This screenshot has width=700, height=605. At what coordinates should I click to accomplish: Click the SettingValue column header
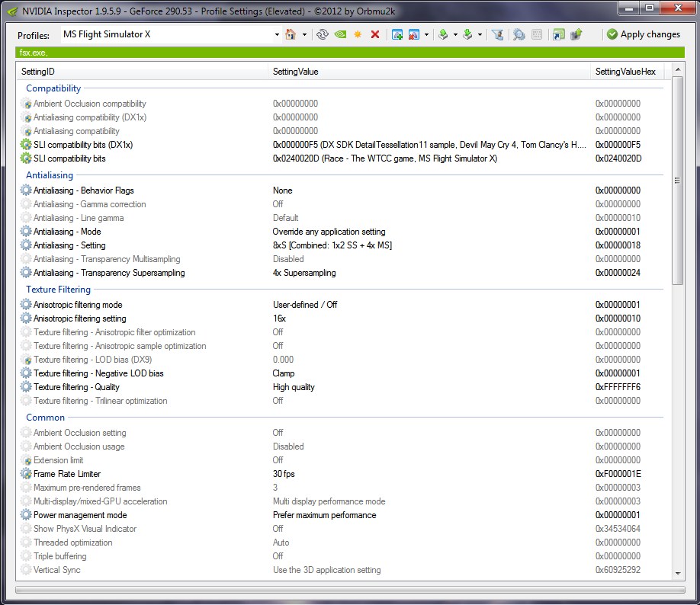(x=429, y=72)
